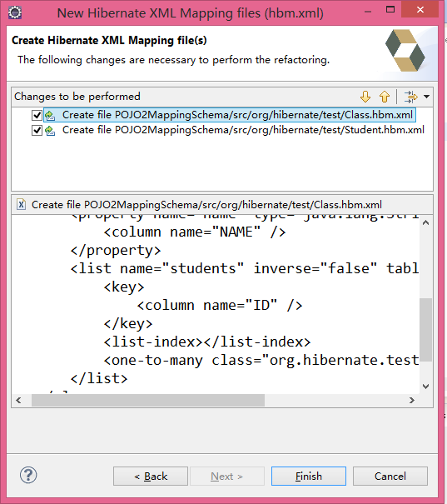
Task: Go to previous page with Back button
Action: click(x=151, y=476)
